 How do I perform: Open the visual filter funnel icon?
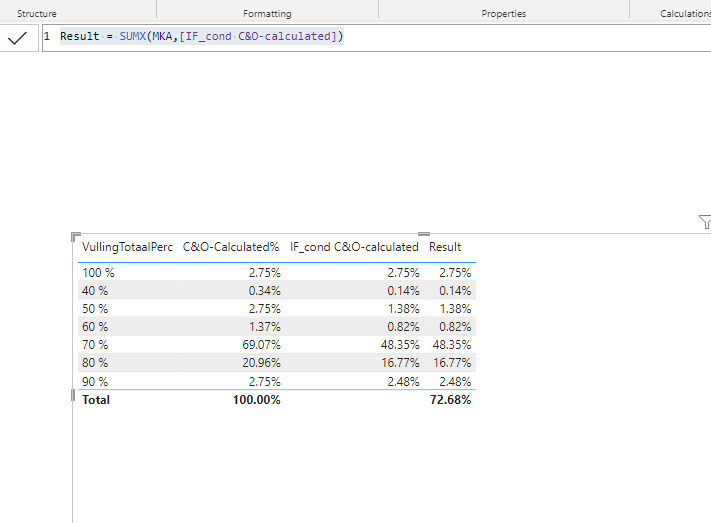705,222
